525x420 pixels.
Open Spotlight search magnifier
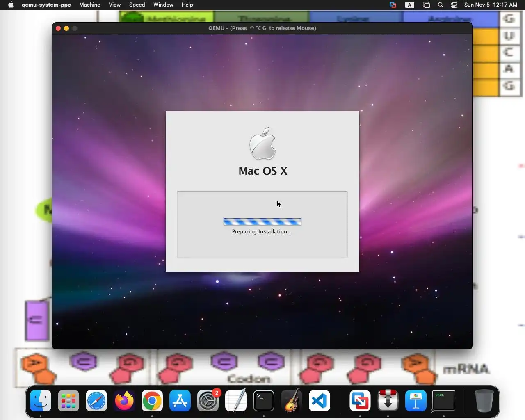441,5
